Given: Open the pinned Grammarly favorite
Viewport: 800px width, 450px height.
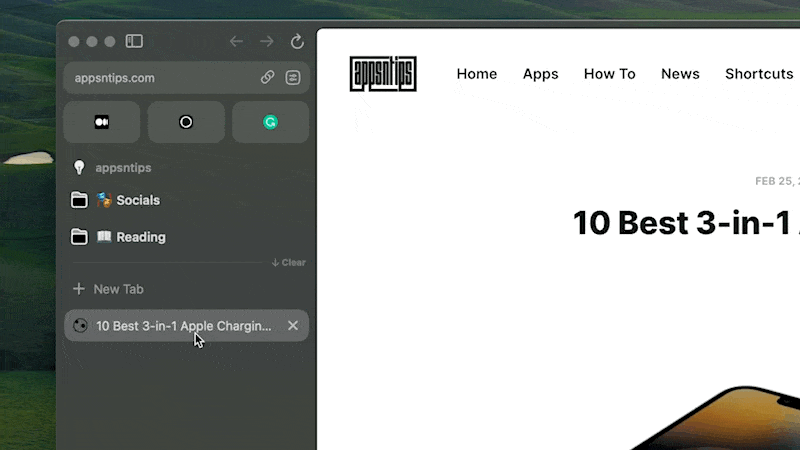Looking at the screenshot, I should [x=270, y=122].
